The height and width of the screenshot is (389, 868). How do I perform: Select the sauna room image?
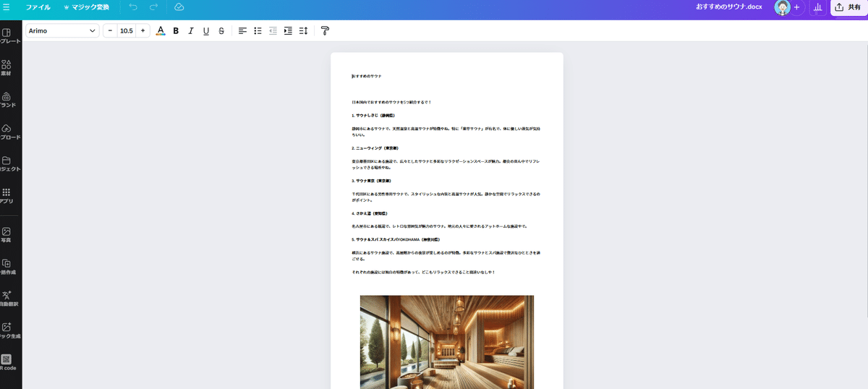pyautogui.click(x=447, y=342)
